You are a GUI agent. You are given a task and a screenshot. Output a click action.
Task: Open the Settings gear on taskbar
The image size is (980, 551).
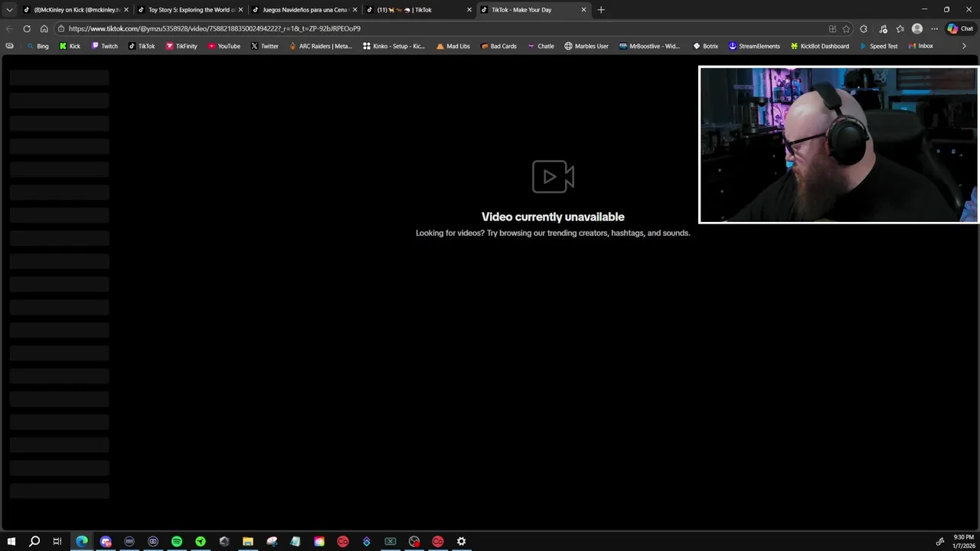pos(462,541)
